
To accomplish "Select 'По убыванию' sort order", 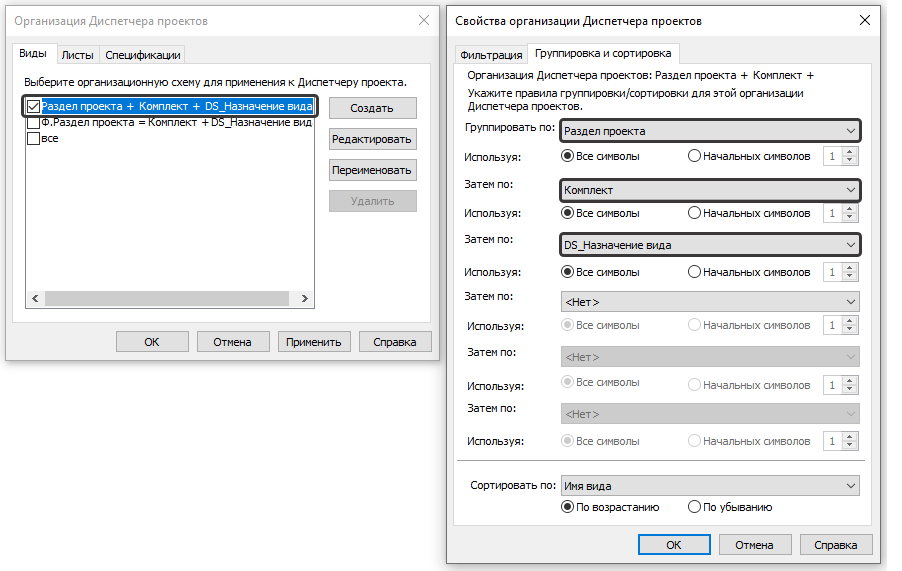I will coord(695,507).
